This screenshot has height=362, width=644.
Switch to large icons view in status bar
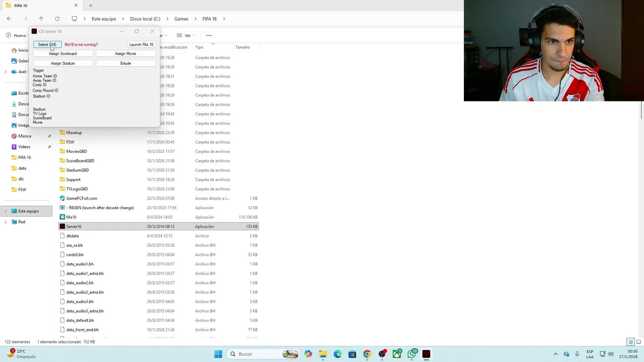(638, 342)
